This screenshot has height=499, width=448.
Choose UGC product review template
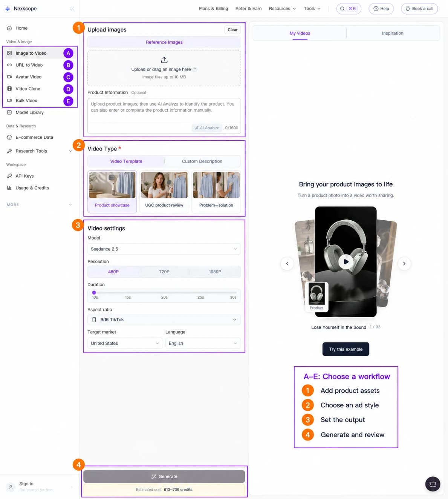point(164,192)
